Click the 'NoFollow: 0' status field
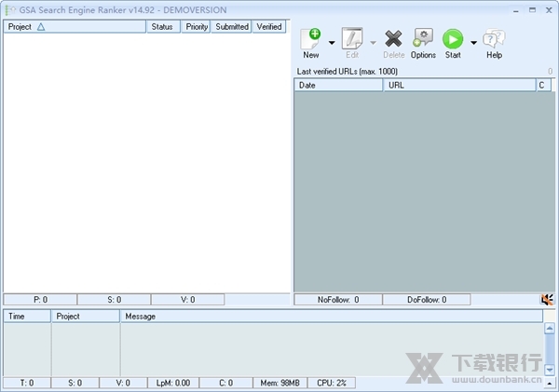The image size is (559, 392). coord(338,300)
